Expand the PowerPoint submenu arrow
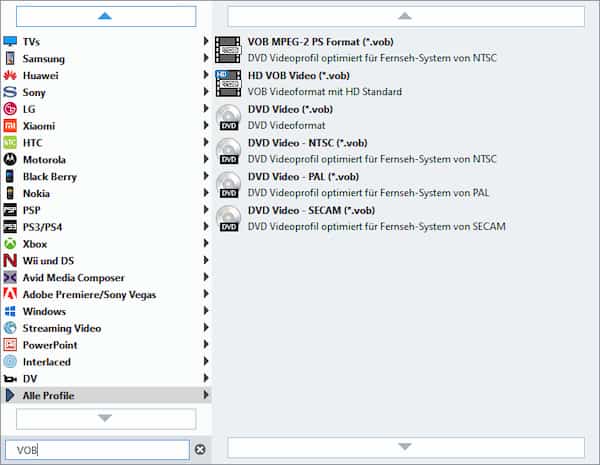 click(206, 344)
